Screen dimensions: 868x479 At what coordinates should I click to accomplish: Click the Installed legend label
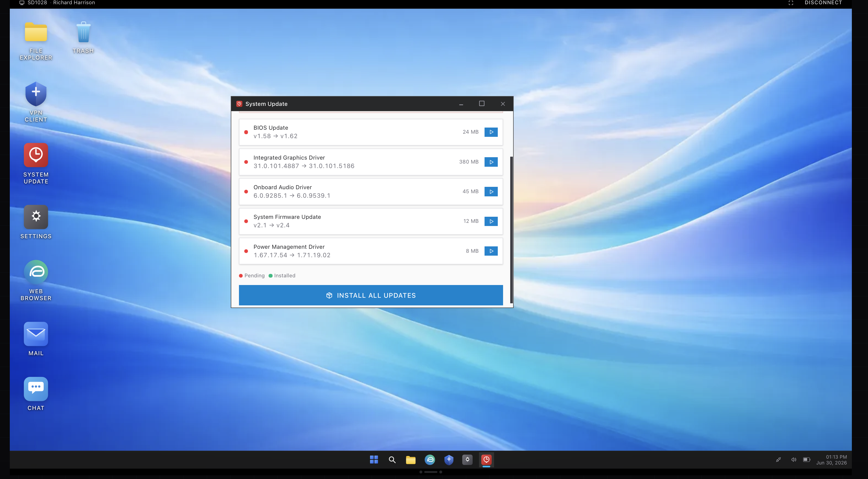pyautogui.click(x=285, y=275)
